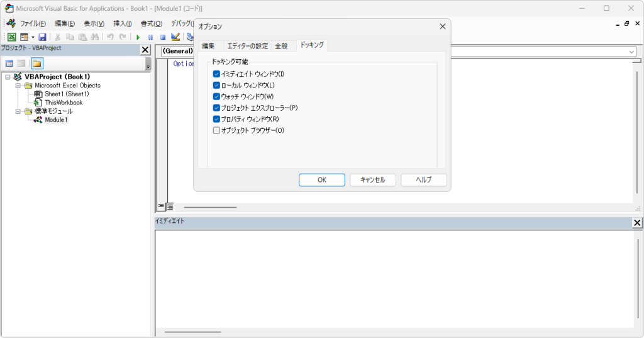Collapse the 標準モジュール folder node

(x=18, y=111)
